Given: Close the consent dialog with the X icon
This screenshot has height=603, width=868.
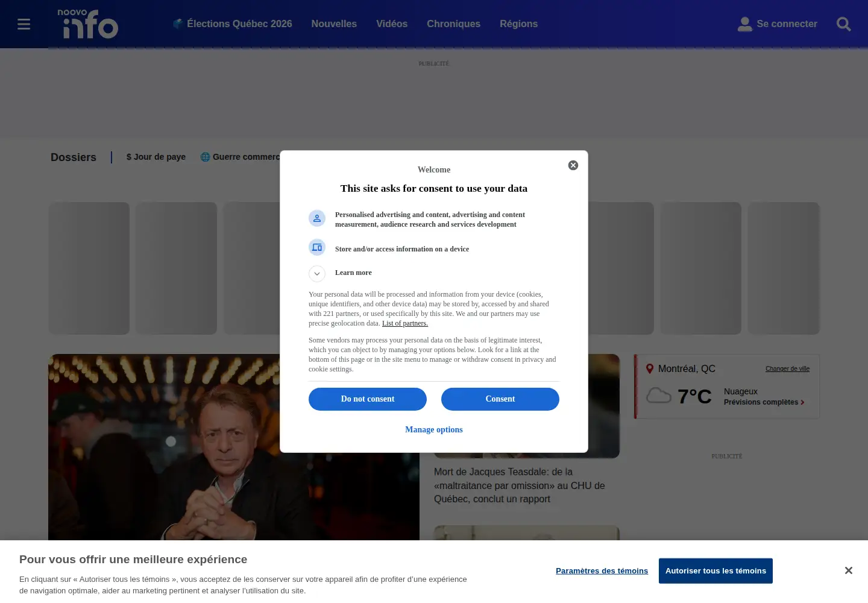Looking at the screenshot, I should [x=573, y=165].
